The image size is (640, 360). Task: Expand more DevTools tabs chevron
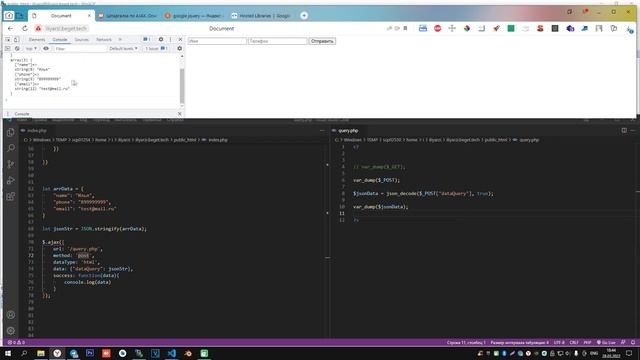[x=120, y=40]
